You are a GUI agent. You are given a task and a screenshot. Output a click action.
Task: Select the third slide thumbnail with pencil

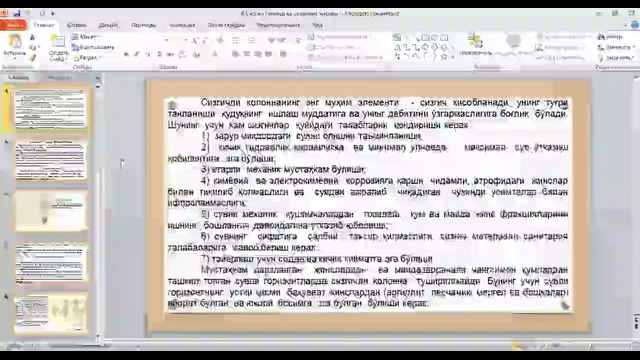(x=50, y=211)
